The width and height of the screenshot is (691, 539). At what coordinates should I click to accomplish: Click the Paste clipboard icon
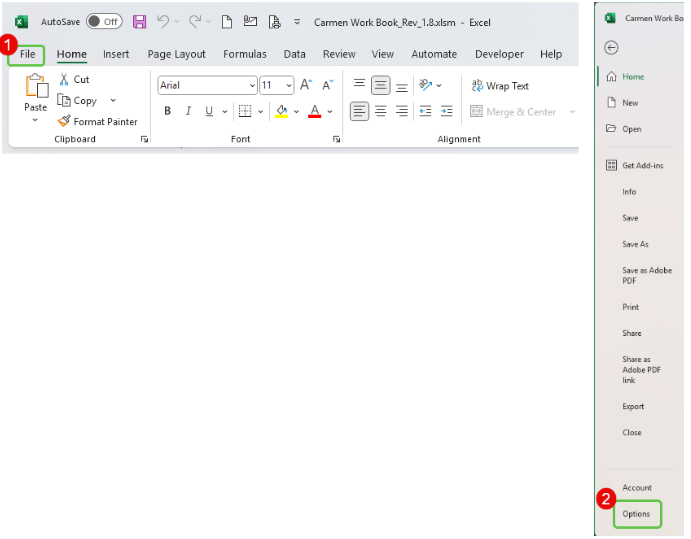coord(36,88)
